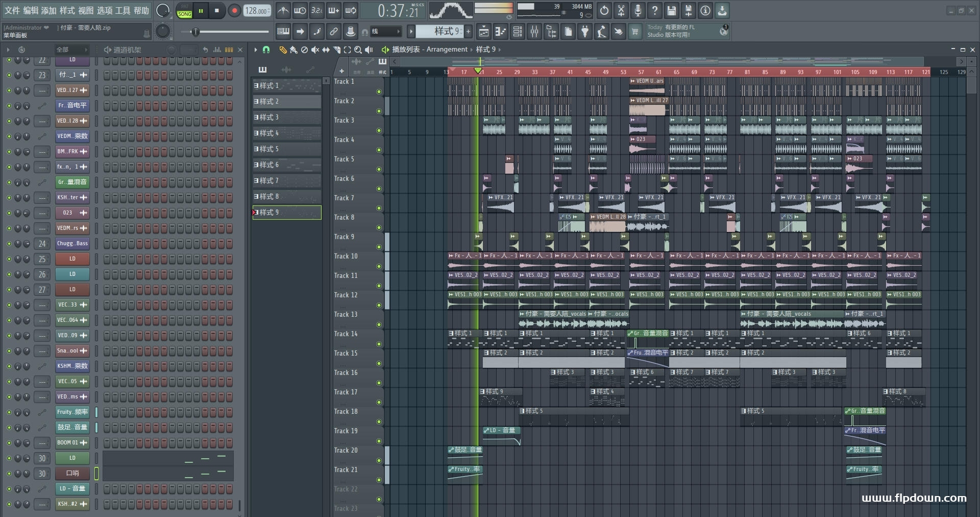Select the pencil draw tool in playlist

click(283, 50)
